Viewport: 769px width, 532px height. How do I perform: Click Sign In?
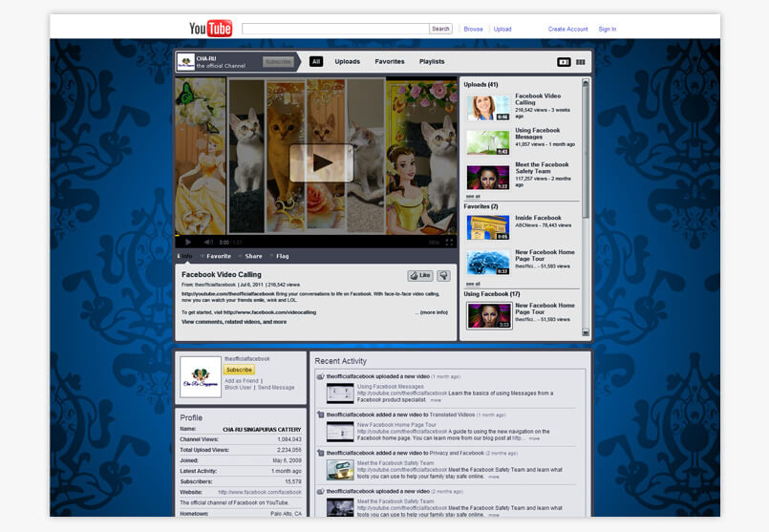tap(608, 30)
